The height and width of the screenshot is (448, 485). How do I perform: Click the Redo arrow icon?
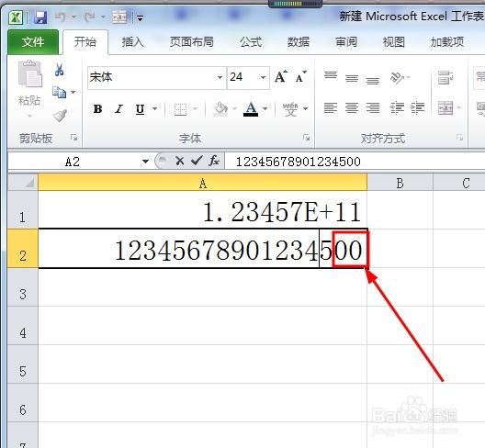90,17
